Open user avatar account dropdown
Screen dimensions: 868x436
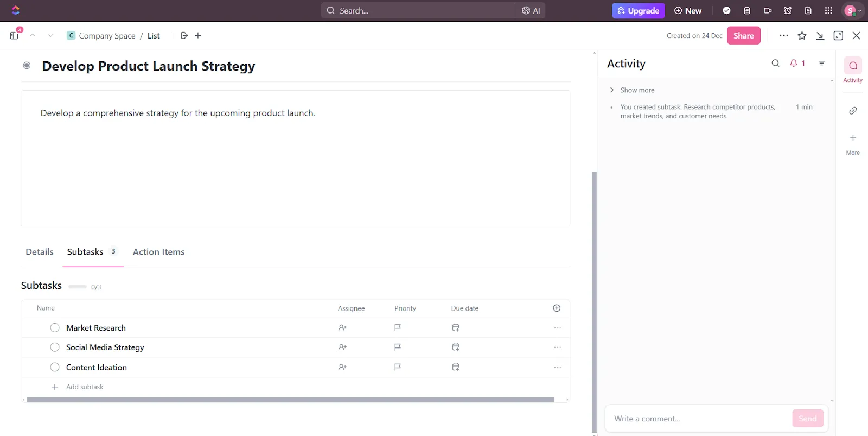pyautogui.click(x=853, y=10)
